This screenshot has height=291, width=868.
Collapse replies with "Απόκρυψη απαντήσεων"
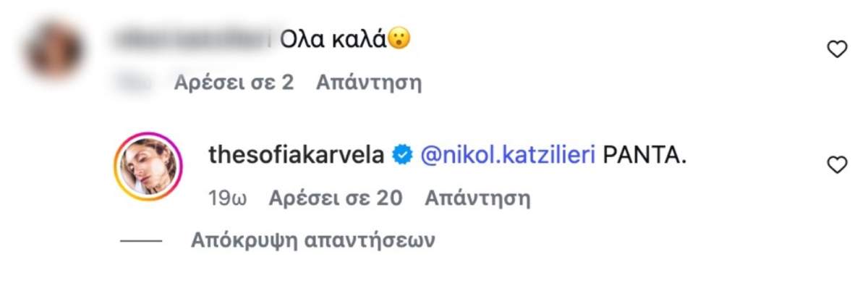tap(313, 240)
